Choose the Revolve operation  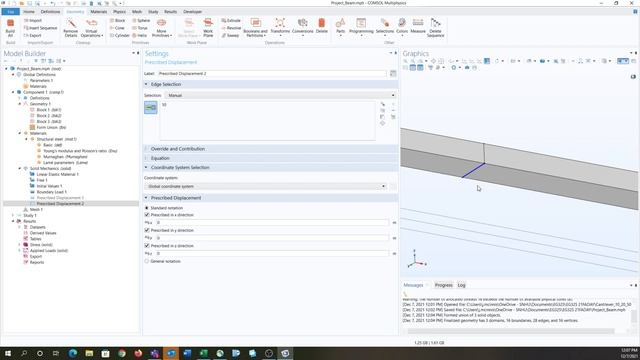click(231, 28)
